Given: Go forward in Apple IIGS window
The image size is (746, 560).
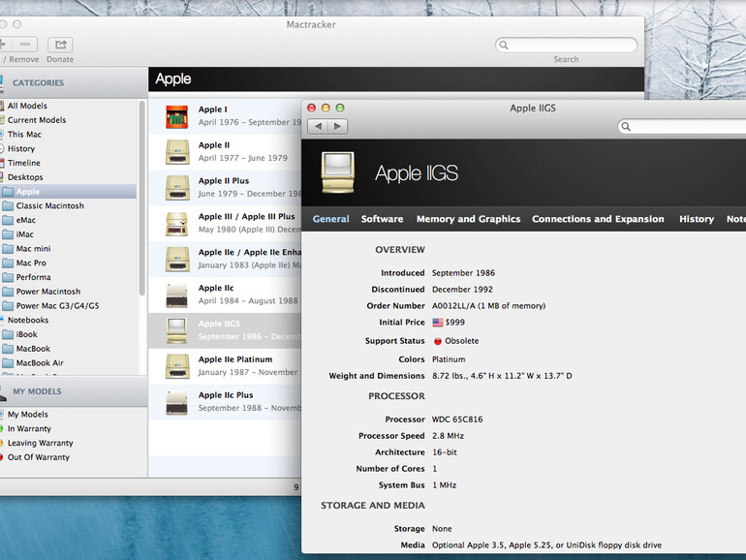Looking at the screenshot, I should click(338, 126).
